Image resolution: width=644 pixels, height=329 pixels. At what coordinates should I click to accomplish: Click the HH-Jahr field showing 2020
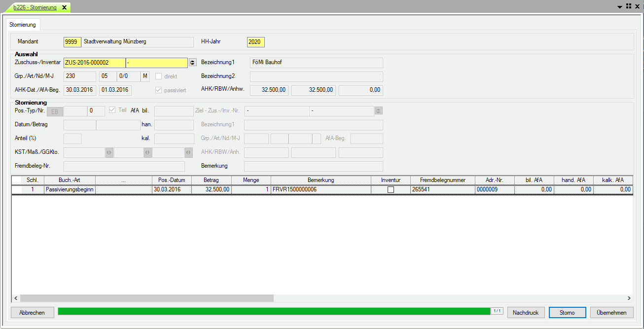pyautogui.click(x=255, y=42)
